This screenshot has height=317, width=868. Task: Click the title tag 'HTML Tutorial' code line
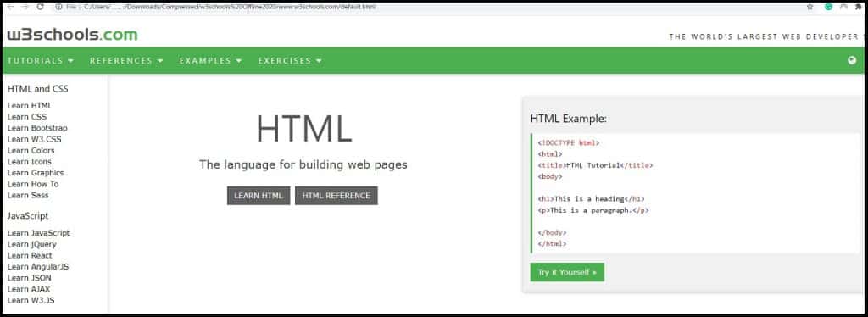point(595,165)
